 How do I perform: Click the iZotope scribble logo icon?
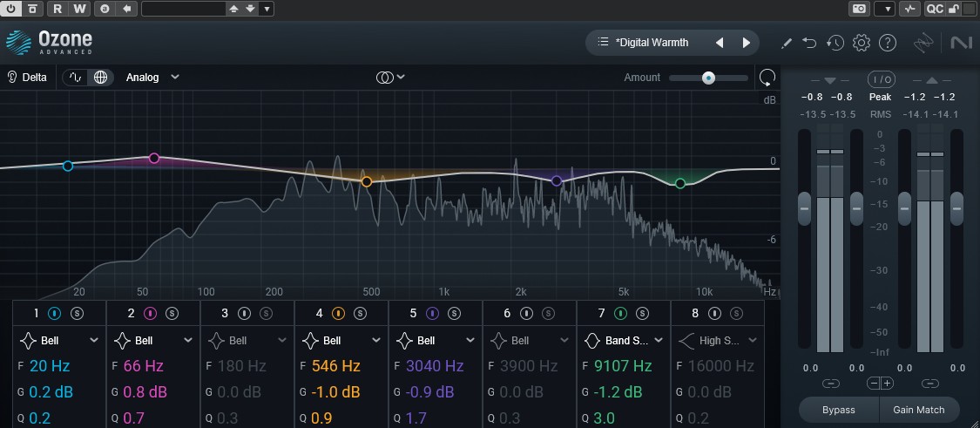point(923,43)
